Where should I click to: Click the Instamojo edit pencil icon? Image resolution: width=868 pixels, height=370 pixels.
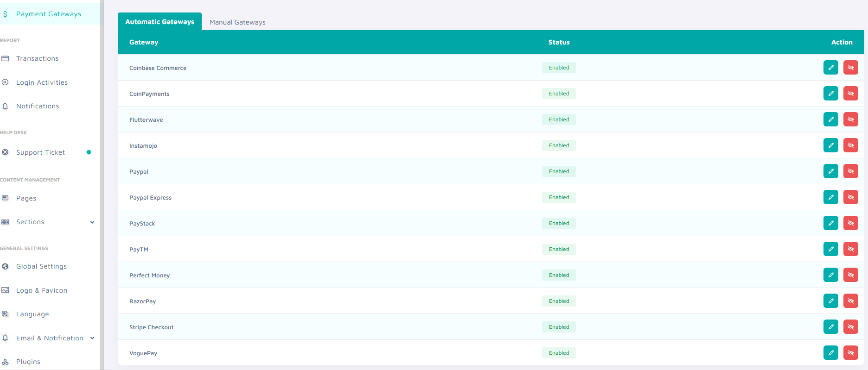point(830,145)
